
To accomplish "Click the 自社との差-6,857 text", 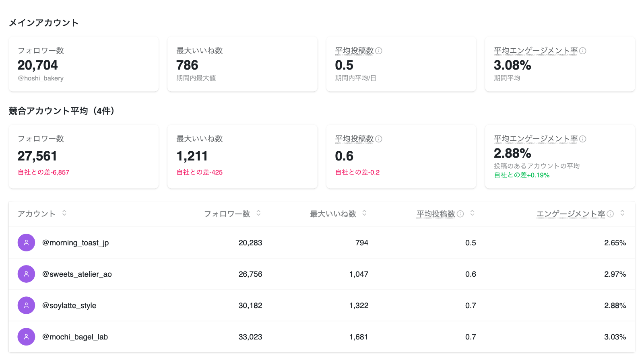I will [43, 172].
